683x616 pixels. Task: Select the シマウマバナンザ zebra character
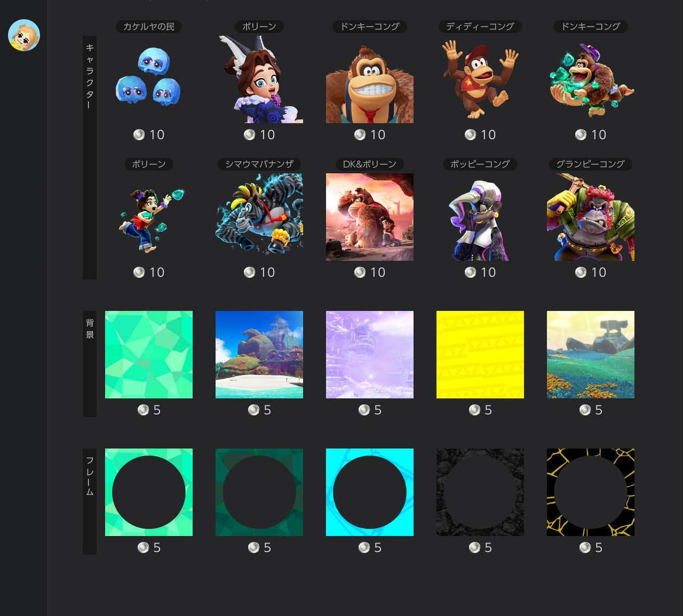click(259, 217)
